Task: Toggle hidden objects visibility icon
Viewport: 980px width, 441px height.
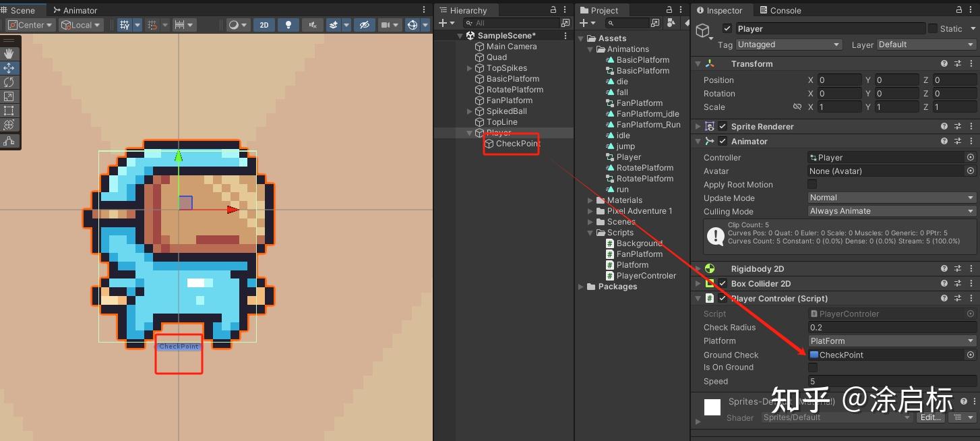Action: coord(365,25)
